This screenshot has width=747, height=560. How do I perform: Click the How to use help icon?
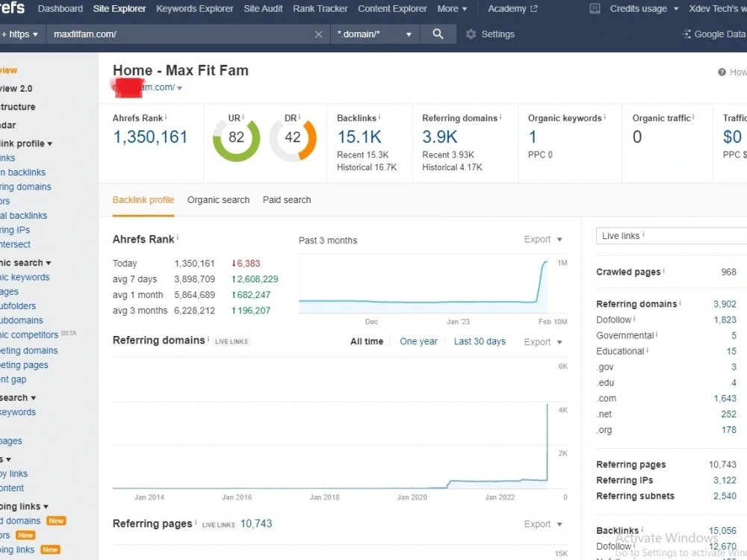pos(722,72)
